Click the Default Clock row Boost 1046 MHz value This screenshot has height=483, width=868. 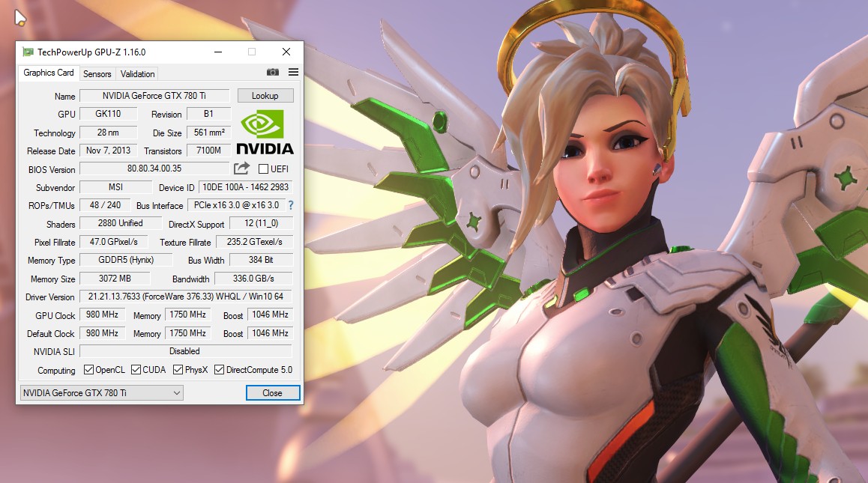click(x=270, y=333)
